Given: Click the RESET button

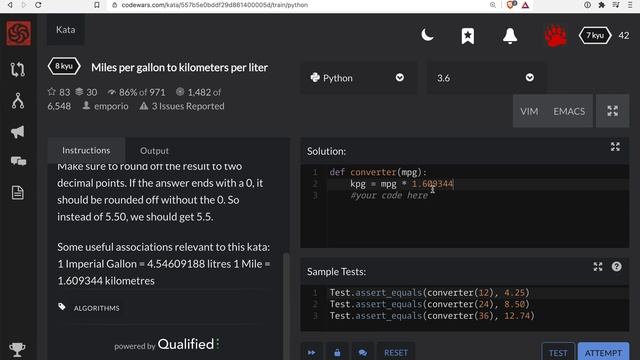Looking at the screenshot, I should coord(396,352).
